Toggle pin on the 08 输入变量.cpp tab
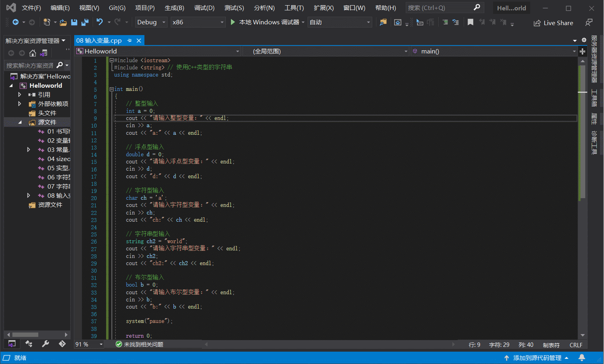 coord(129,41)
